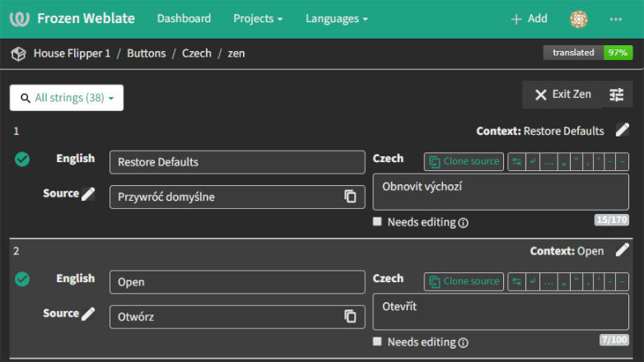Edit context pencil for Open string

[623, 250]
